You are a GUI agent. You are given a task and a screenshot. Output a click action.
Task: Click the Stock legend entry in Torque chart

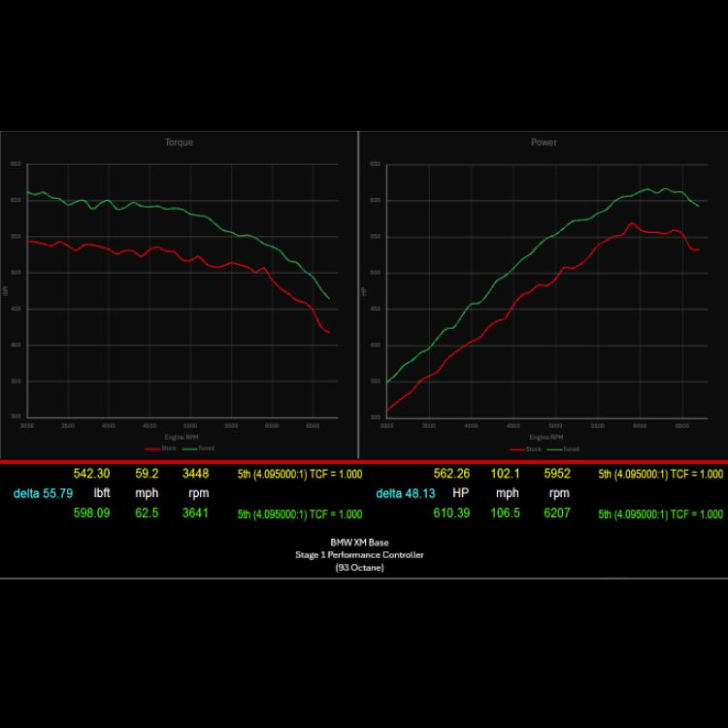(x=159, y=448)
